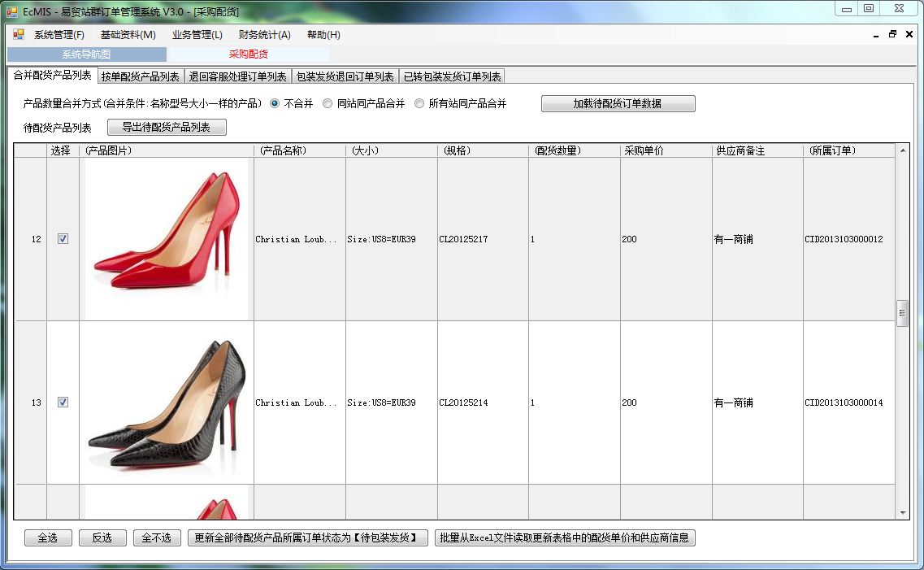Click the table scrollbar up arrow

[x=902, y=151]
